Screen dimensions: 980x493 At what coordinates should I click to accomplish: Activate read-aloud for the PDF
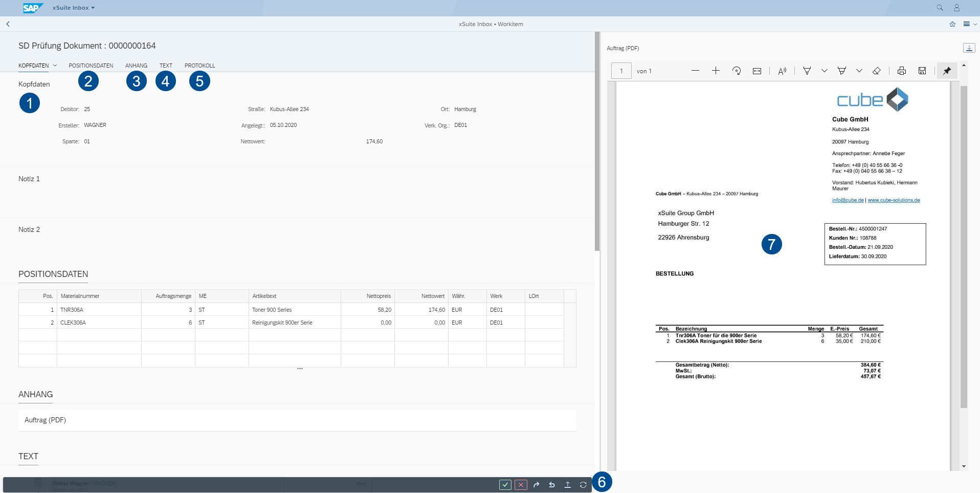782,71
